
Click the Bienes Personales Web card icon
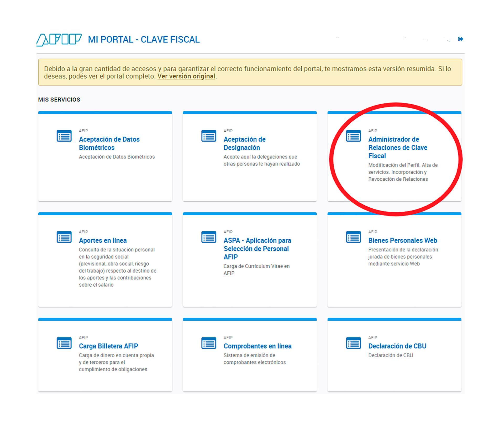pos(353,237)
